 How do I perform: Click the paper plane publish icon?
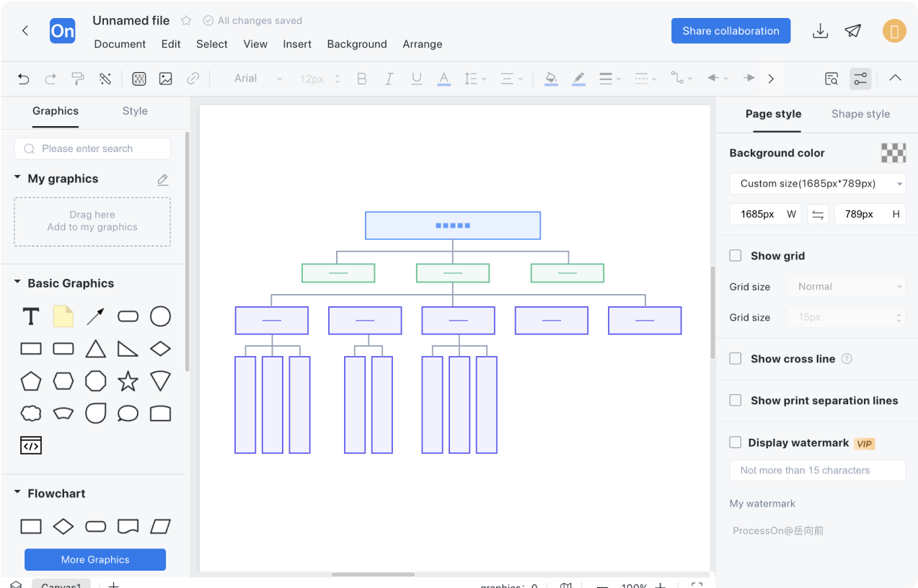(x=853, y=31)
